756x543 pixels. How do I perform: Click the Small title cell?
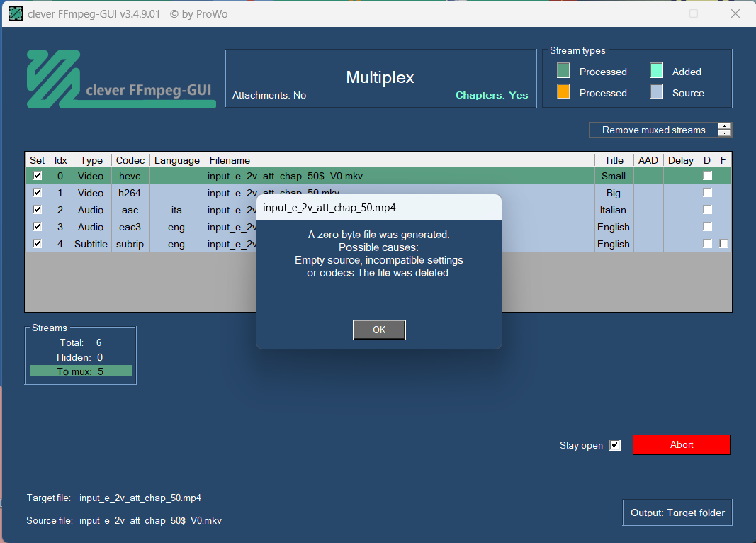[614, 176]
